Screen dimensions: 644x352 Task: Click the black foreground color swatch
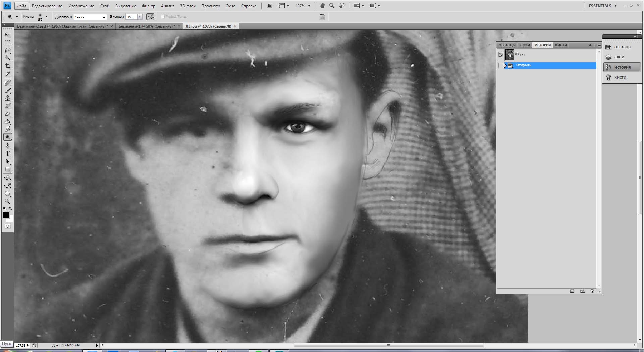pyautogui.click(x=6, y=215)
